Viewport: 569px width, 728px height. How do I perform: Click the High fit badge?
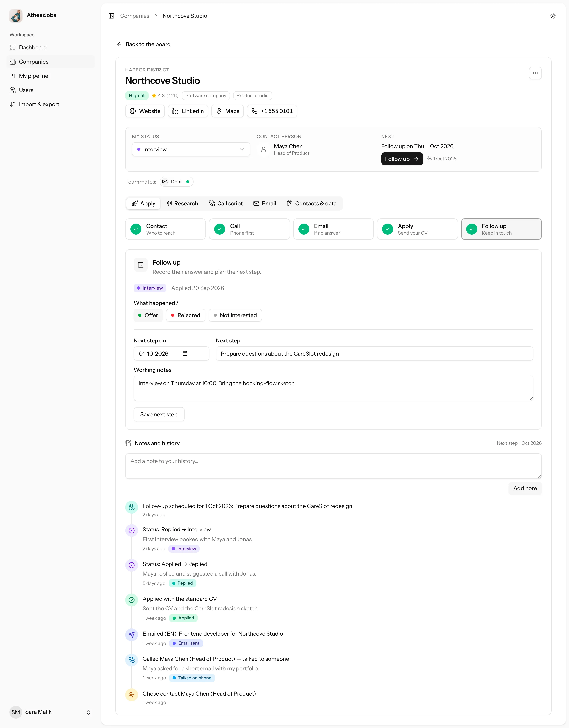pos(137,96)
